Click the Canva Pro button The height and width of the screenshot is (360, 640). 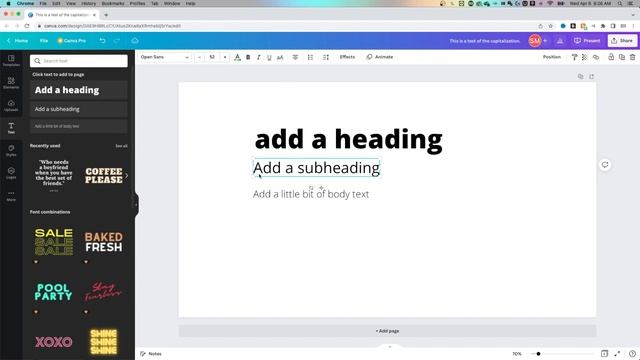[x=72, y=41]
